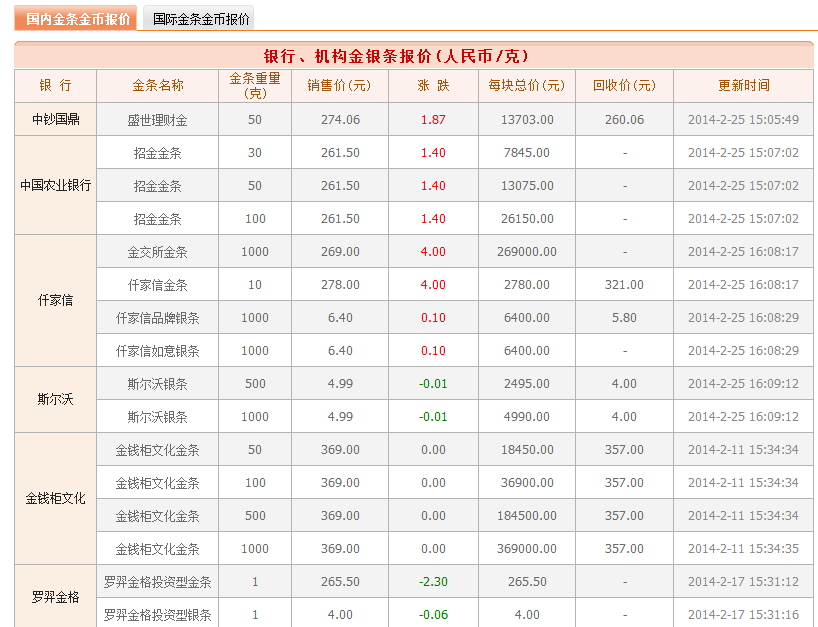Select the 中国农业银行 bank cell
This screenshot has width=818, height=627.
55,185
